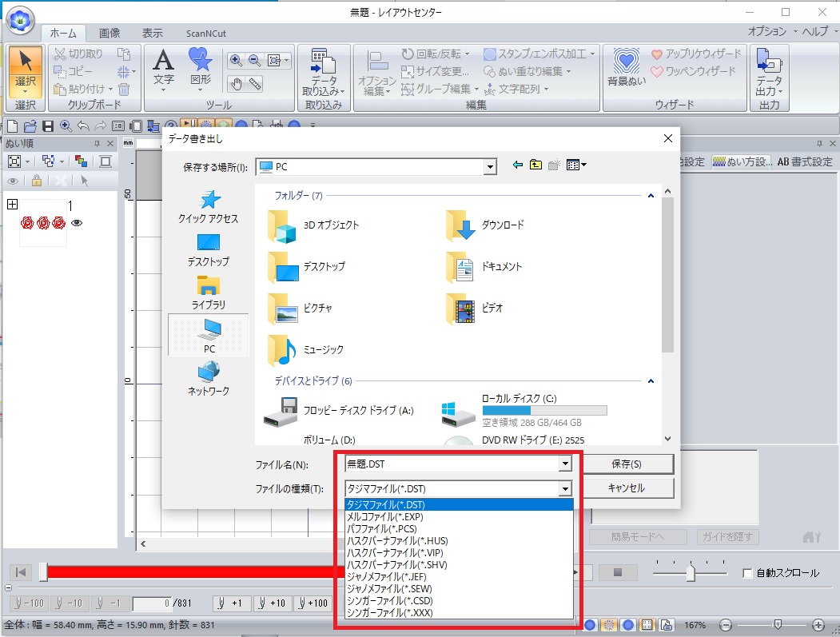Screen dimensions: 840x637
Task: Open ライブラリ in dialog sidebar
Action: click(x=209, y=293)
